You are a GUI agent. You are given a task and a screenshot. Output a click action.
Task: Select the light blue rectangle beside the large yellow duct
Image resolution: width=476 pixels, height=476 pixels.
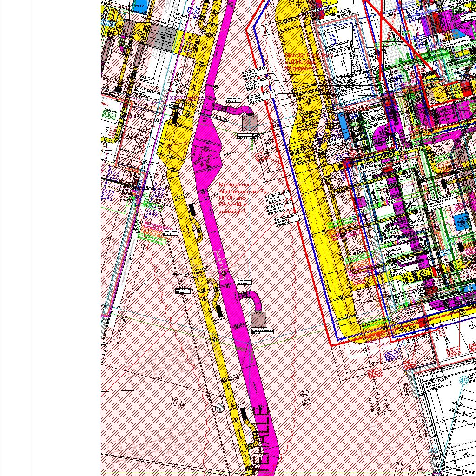[x=343, y=124]
